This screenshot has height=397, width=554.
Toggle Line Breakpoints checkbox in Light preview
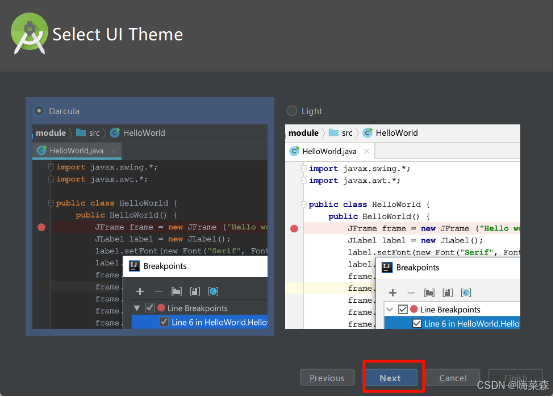(x=403, y=309)
